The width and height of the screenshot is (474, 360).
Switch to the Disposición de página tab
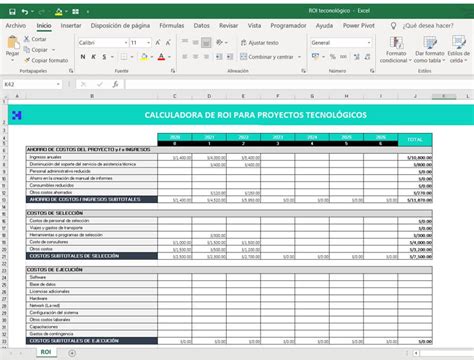click(120, 26)
